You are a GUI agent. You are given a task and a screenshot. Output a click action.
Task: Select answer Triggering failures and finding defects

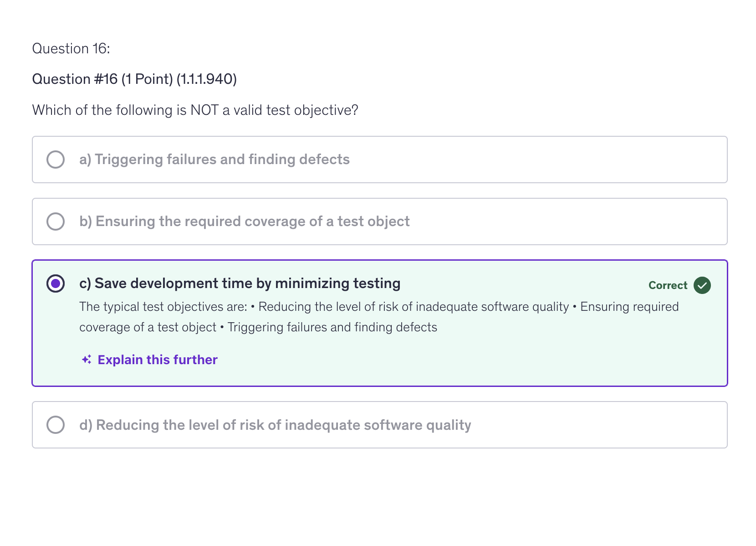coord(214,160)
